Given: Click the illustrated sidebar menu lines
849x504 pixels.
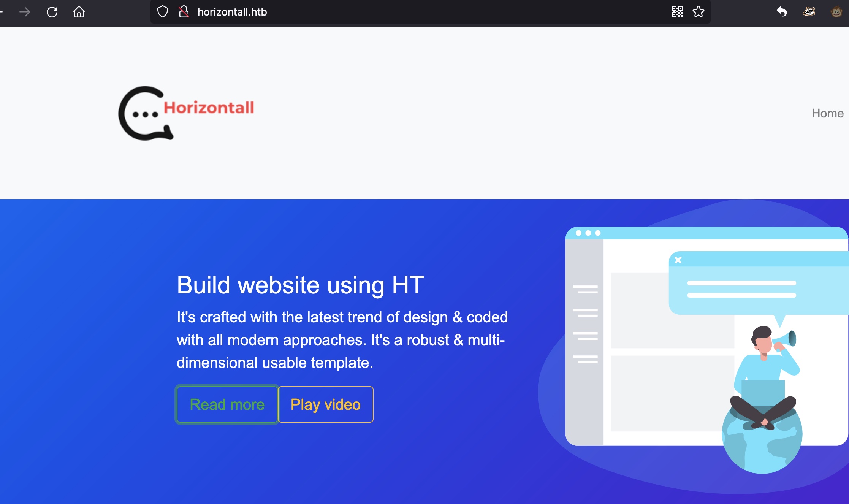Looking at the screenshot, I should 585,324.
